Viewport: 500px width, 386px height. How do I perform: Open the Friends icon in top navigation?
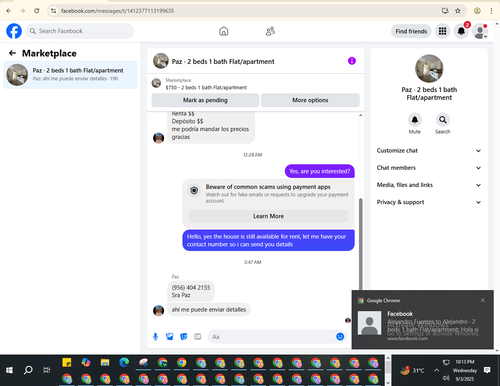tap(270, 31)
